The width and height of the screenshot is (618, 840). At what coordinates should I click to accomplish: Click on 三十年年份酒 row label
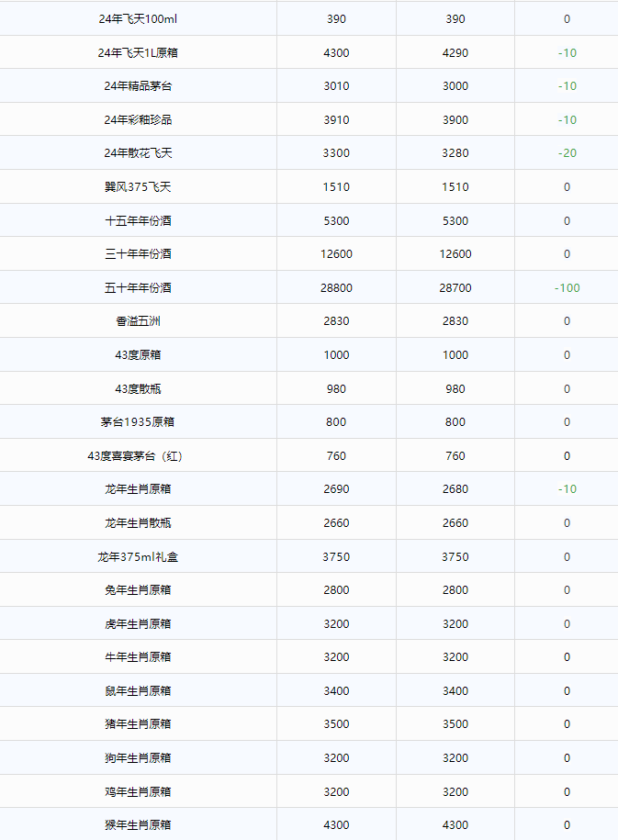[138, 254]
